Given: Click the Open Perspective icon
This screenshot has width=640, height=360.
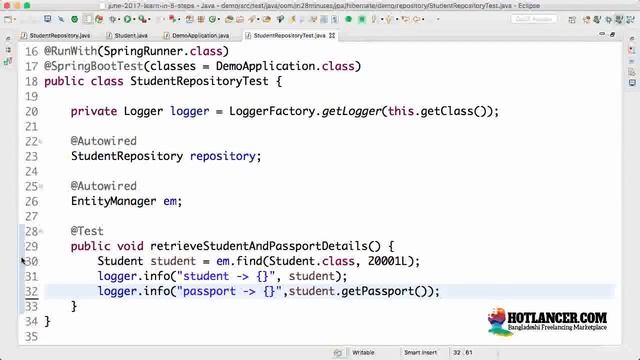Looking at the screenshot, I should (572, 20).
